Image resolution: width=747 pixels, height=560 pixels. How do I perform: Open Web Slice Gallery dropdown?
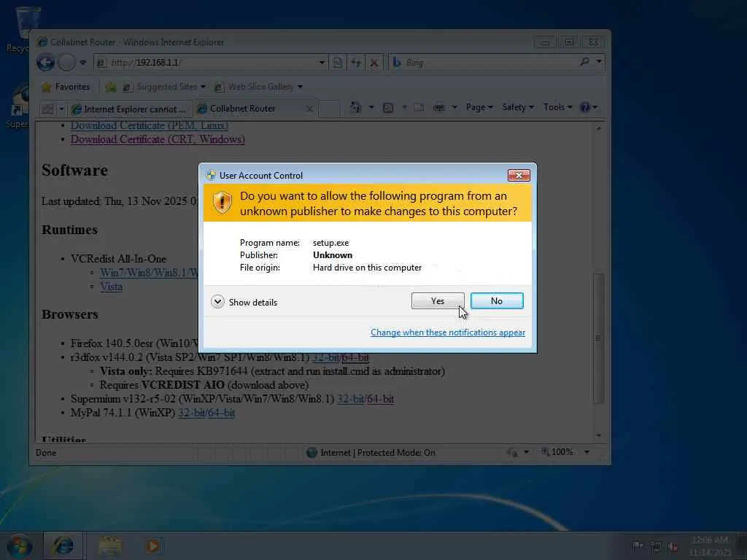[x=258, y=87]
